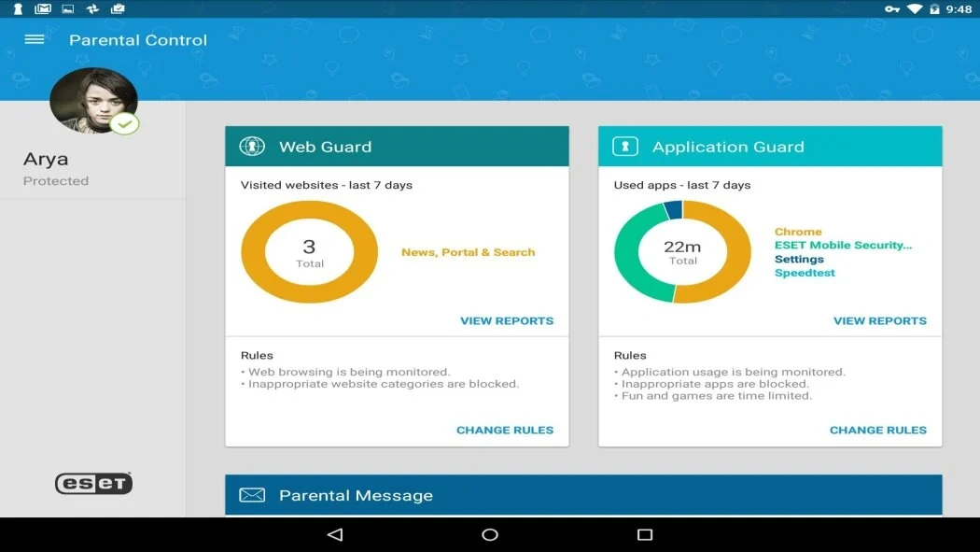Tap the Gmail notification icon
The width and height of the screenshot is (980, 552).
[42, 8]
